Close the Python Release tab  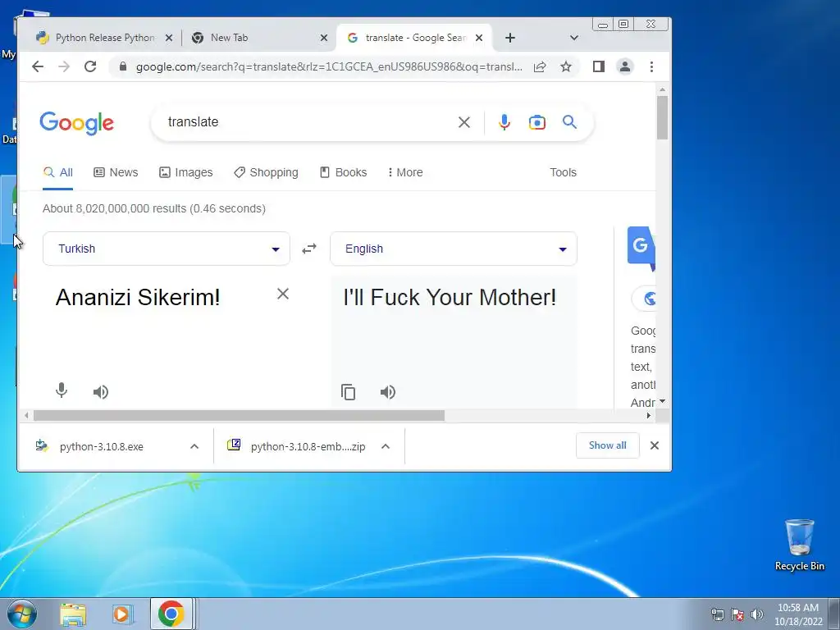coord(169,38)
